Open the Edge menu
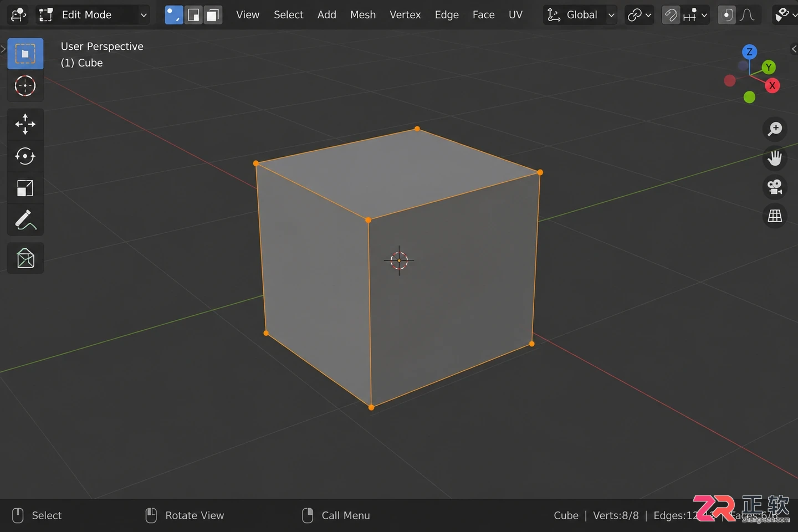 coord(447,15)
